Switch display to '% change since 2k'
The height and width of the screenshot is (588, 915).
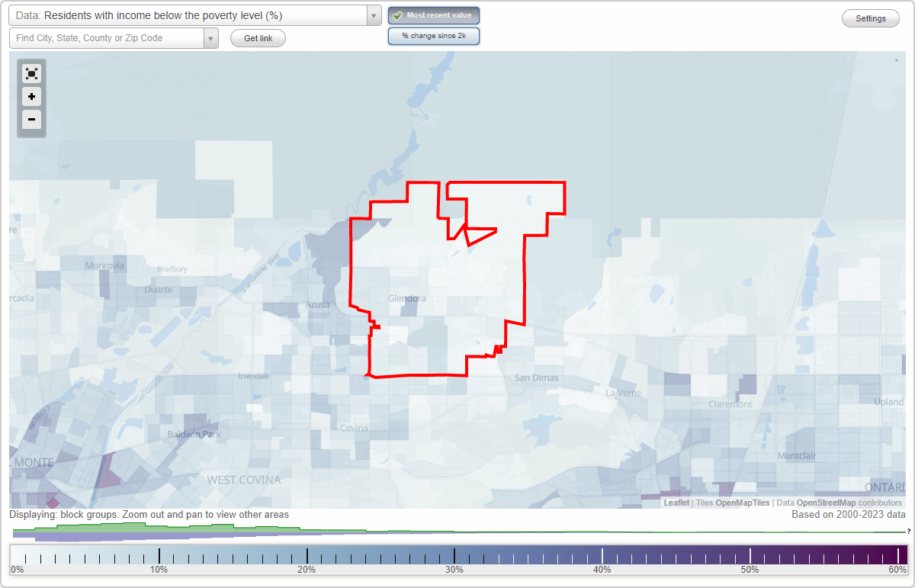click(x=434, y=35)
